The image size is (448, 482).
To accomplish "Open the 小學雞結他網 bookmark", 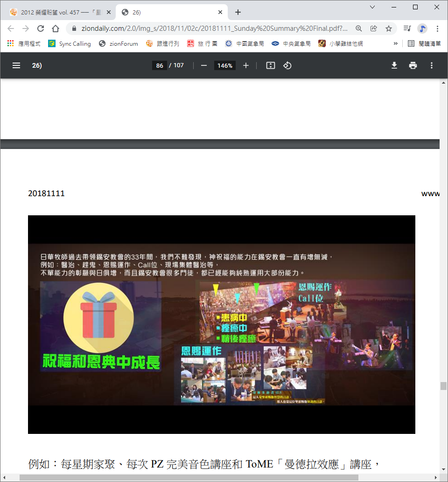I will click(x=341, y=43).
